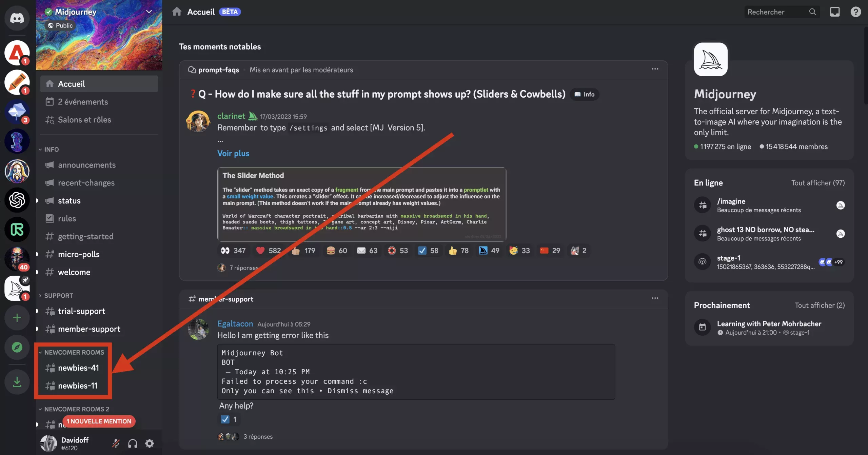
Task: Open the ChatGPT OpenAI server icon
Action: coord(17,200)
